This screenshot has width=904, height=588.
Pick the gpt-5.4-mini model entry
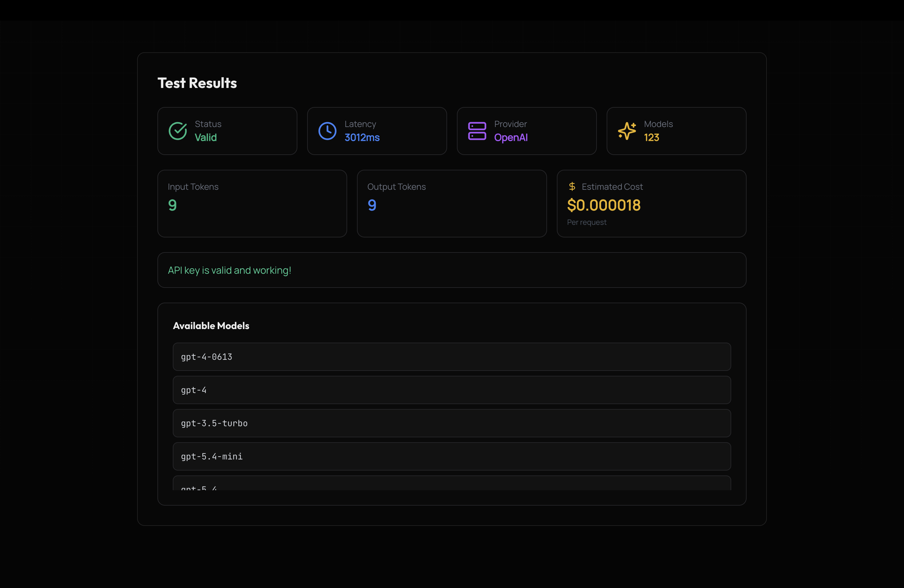(451, 456)
